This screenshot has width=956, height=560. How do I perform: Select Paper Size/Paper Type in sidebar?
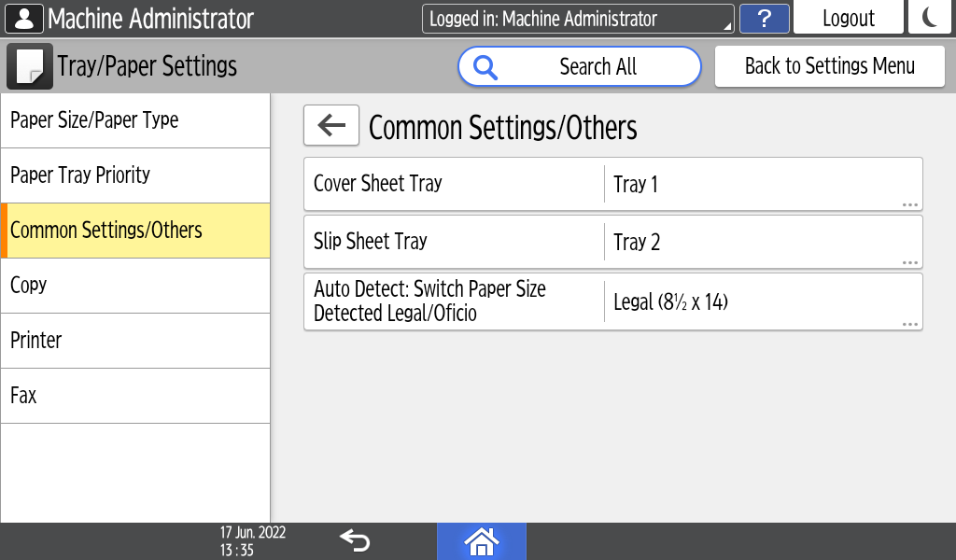[135, 120]
